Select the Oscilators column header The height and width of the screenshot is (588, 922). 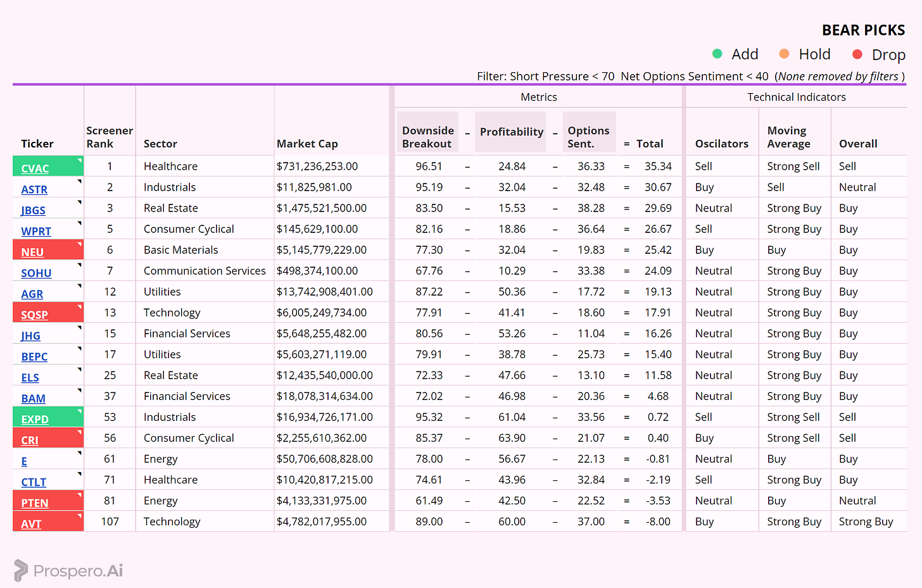(722, 144)
